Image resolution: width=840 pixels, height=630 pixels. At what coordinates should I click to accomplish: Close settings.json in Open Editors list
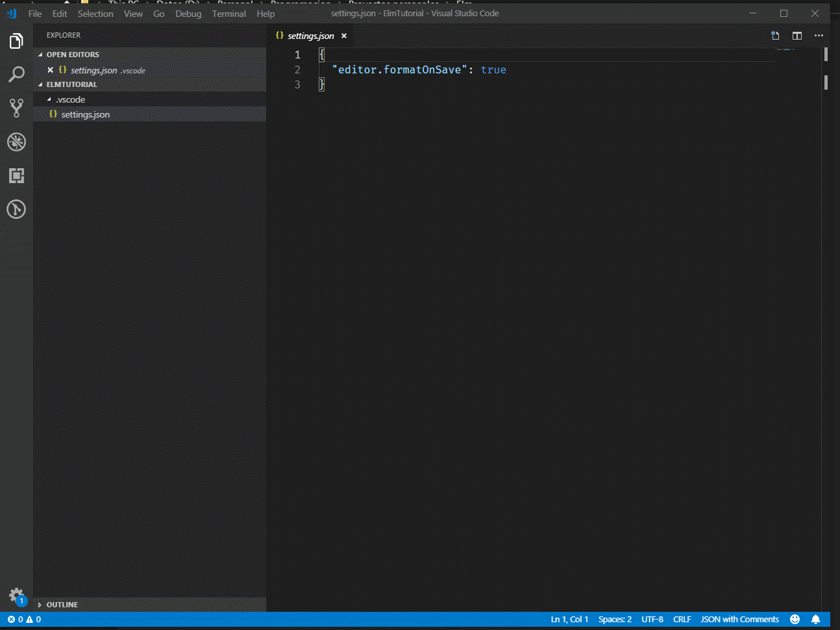[51, 69]
